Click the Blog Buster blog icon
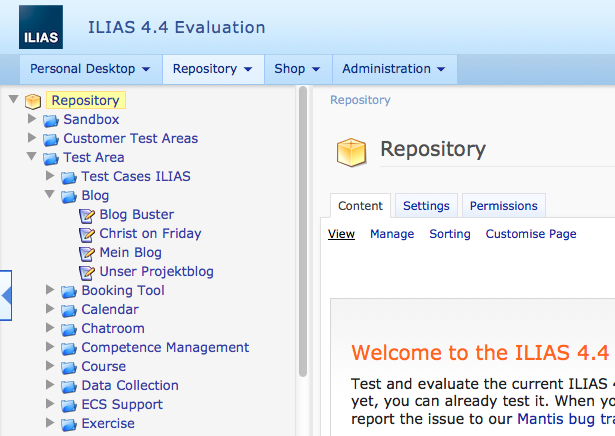This screenshot has height=436, width=615. [x=87, y=215]
